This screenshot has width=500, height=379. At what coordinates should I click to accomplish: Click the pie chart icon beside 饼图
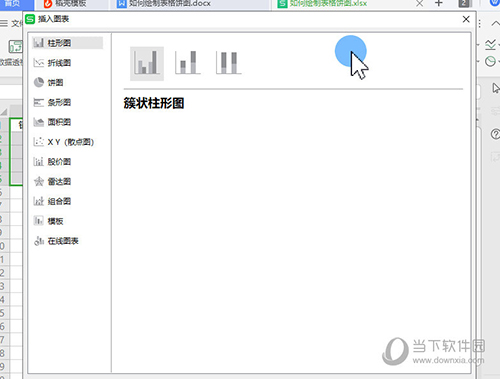tap(39, 82)
